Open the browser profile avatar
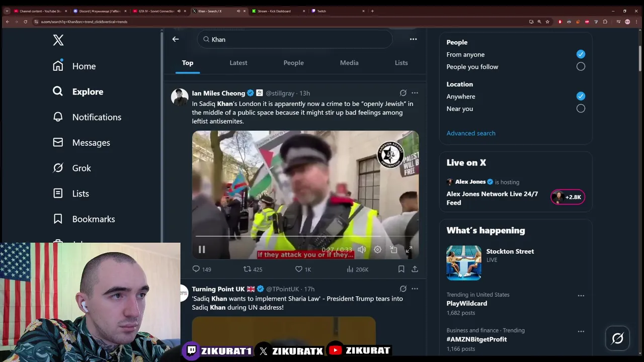This screenshot has width=644, height=362. 627,22
